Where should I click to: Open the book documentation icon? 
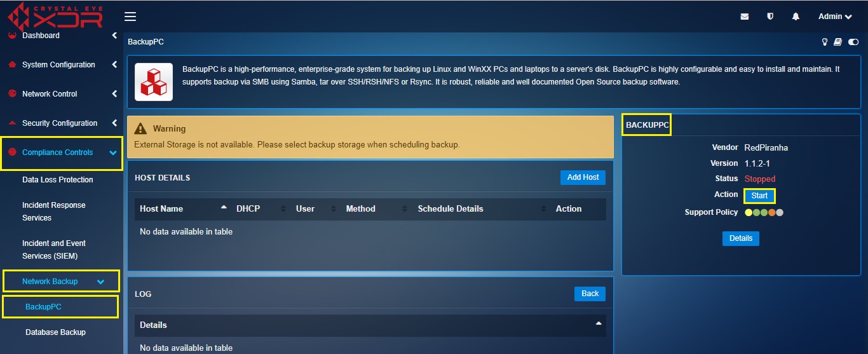[838, 42]
